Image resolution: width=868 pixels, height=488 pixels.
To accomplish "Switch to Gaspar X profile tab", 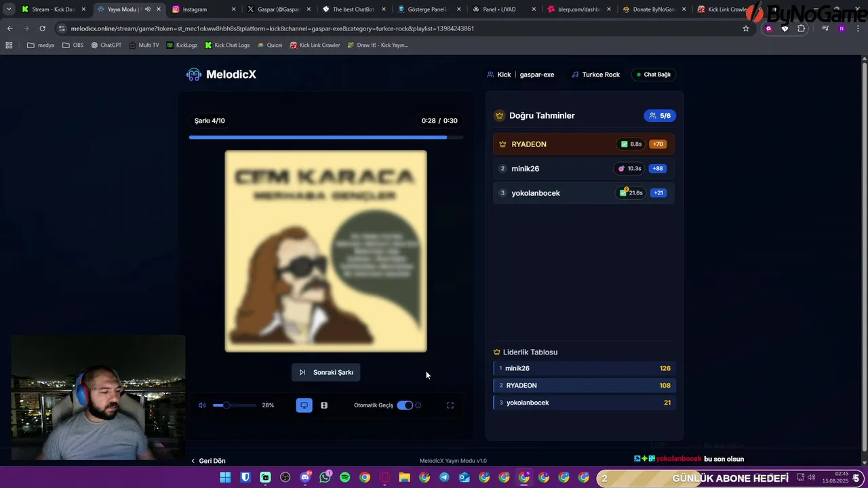I will (279, 9).
